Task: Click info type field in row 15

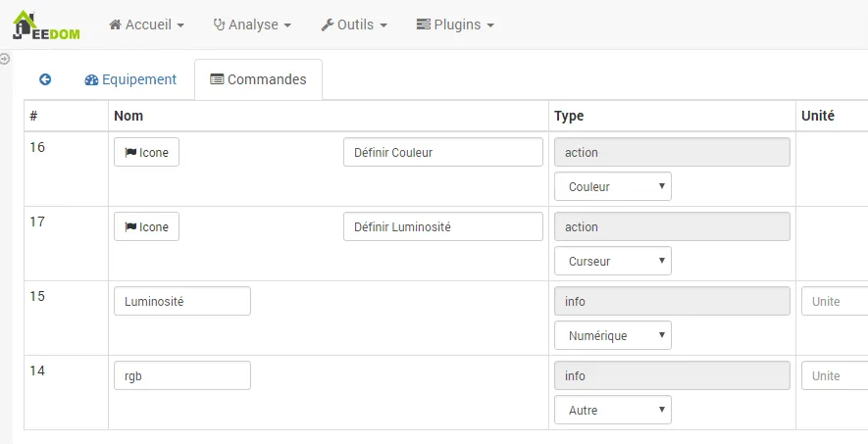Action: (x=672, y=301)
